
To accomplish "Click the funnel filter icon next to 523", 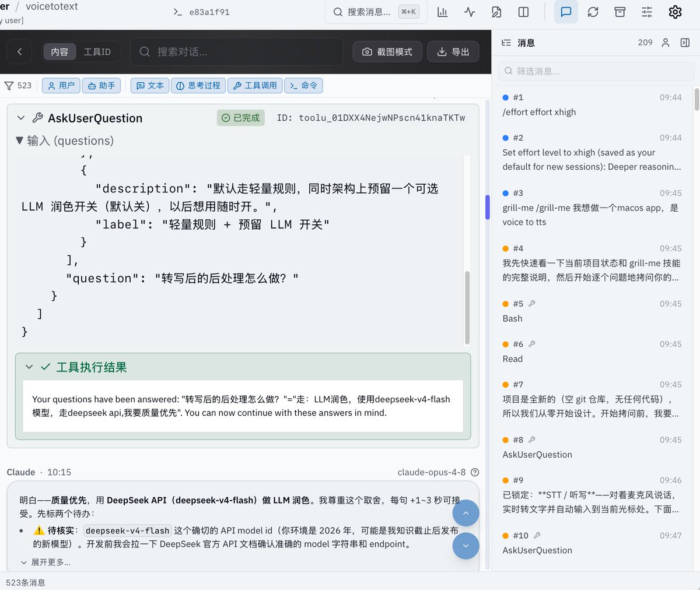I will click(9, 86).
